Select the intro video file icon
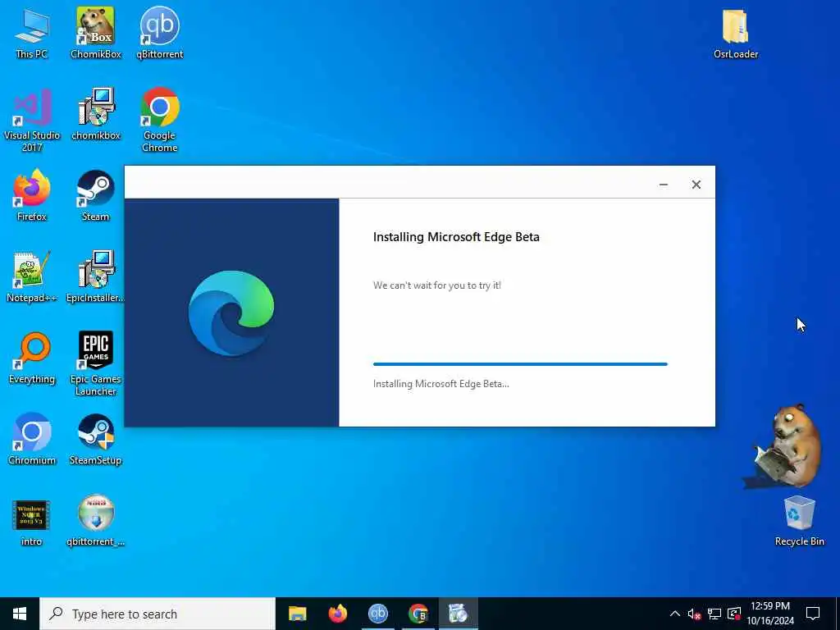The image size is (840, 630). (31, 521)
